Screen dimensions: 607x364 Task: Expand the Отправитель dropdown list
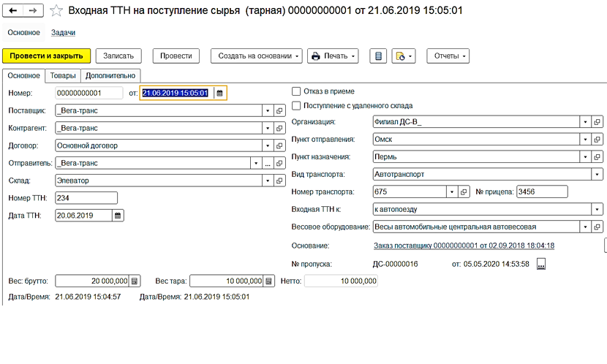pos(256,163)
